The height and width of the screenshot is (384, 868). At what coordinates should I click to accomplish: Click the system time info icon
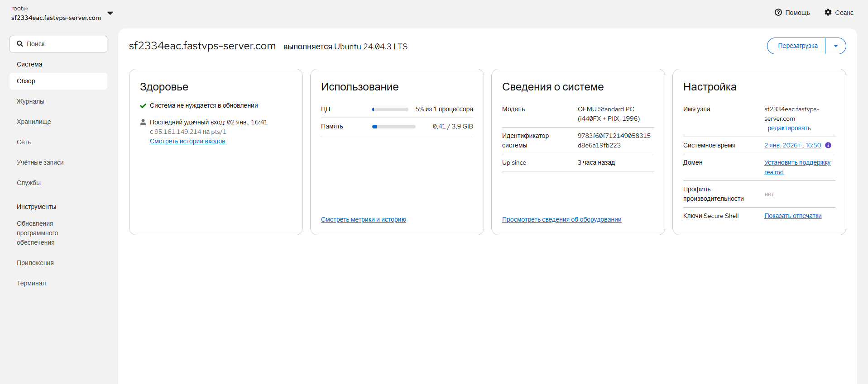828,145
